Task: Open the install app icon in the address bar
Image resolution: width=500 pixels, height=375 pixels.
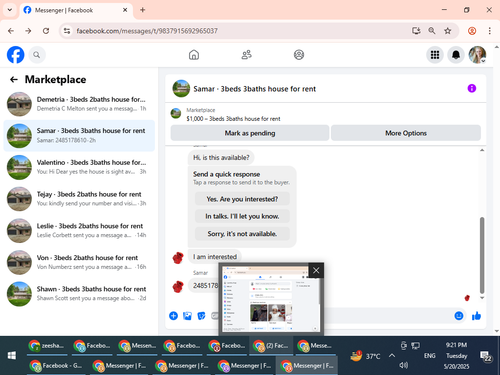Action: [416, 31]
